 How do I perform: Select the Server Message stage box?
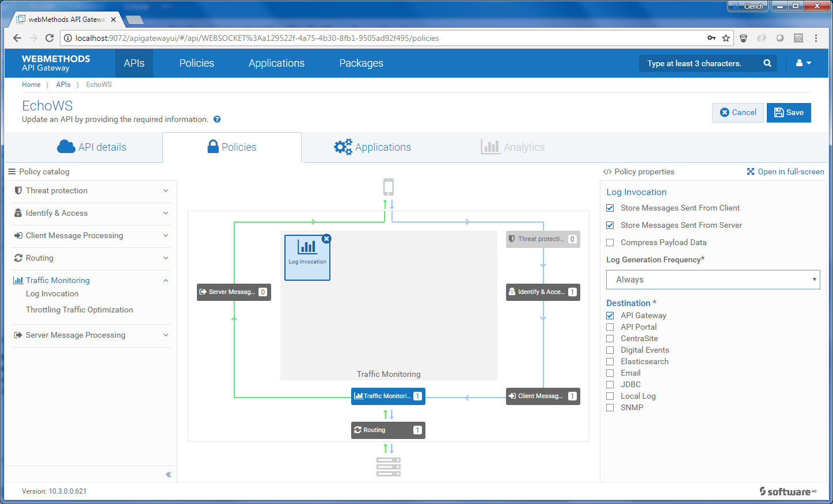point(234,292)
